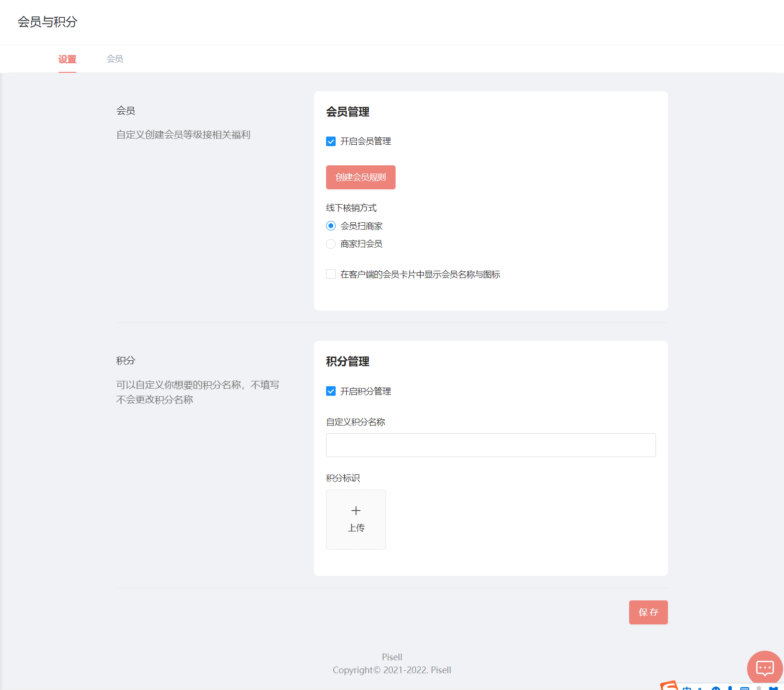Click the 可以自定义你想要的积分名称 description text

tap(198, 392)
